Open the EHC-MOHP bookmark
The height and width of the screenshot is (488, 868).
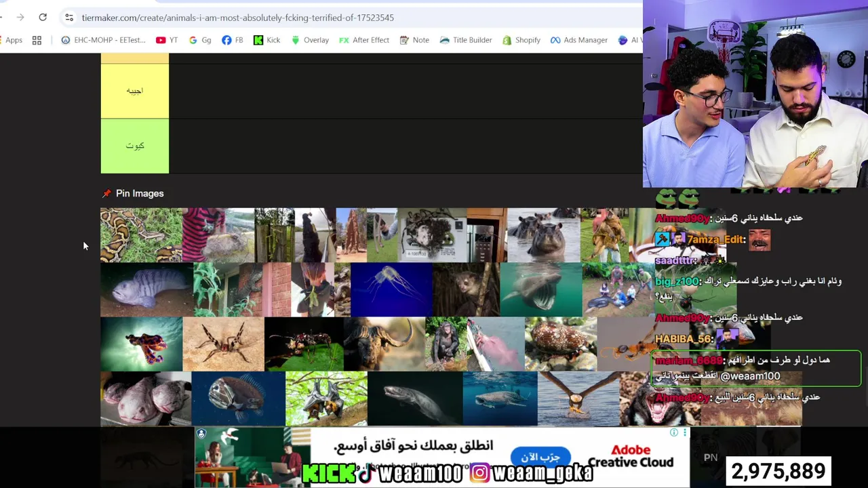coord(103,40)
